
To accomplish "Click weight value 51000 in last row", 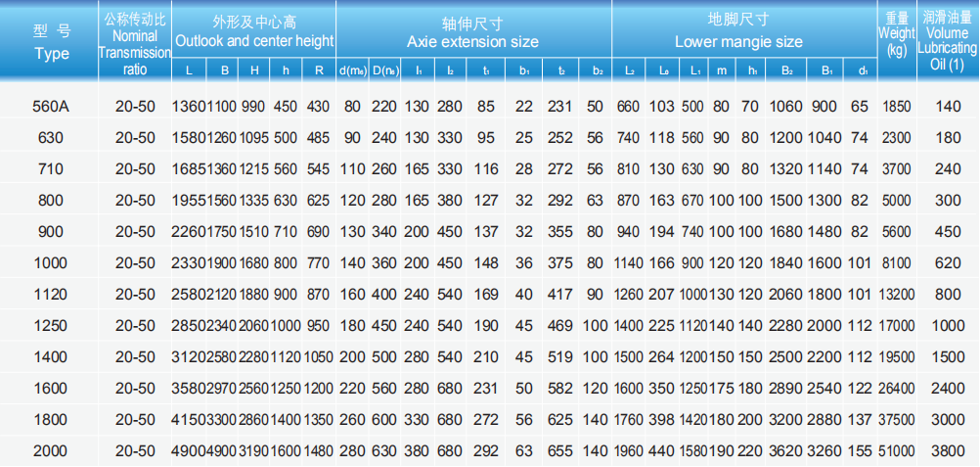I will (897, 450).
